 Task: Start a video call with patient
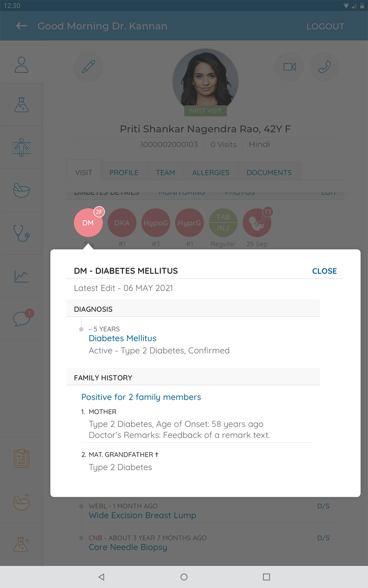pos(289,67)
